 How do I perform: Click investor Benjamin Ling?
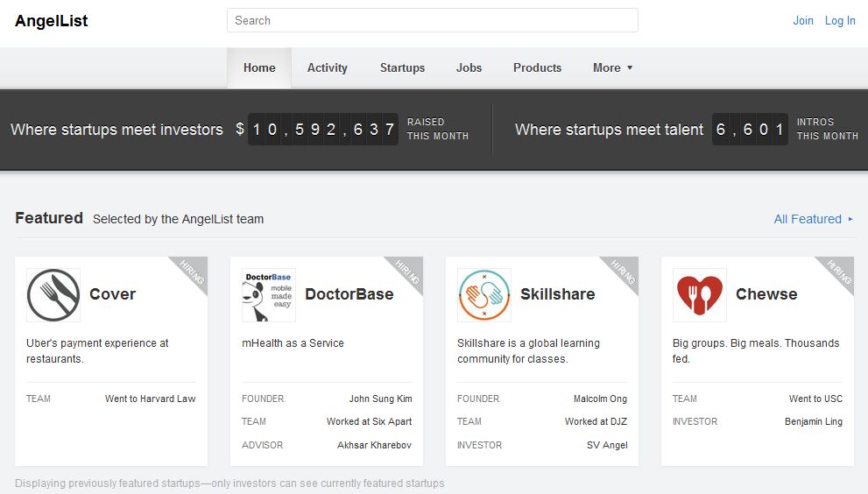[x=813, y=421]
